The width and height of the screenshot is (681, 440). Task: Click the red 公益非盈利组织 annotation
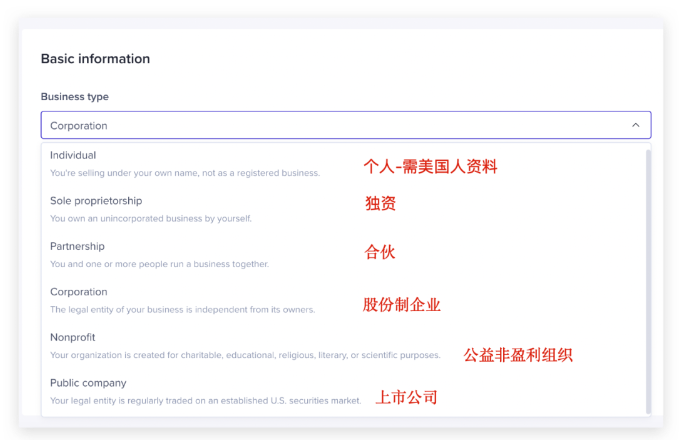[x=517, y=355]
